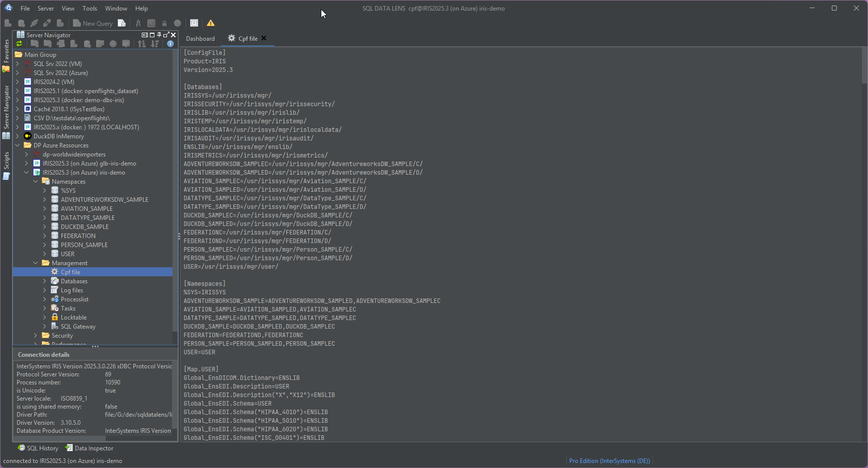Expand the %SYS namespace

coord(45,191)
